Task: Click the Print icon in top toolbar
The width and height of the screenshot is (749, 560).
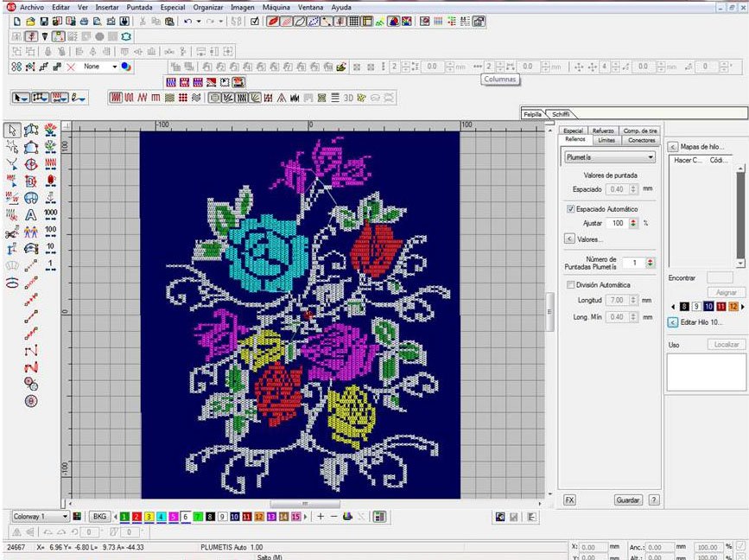Action: pos(84,22)
